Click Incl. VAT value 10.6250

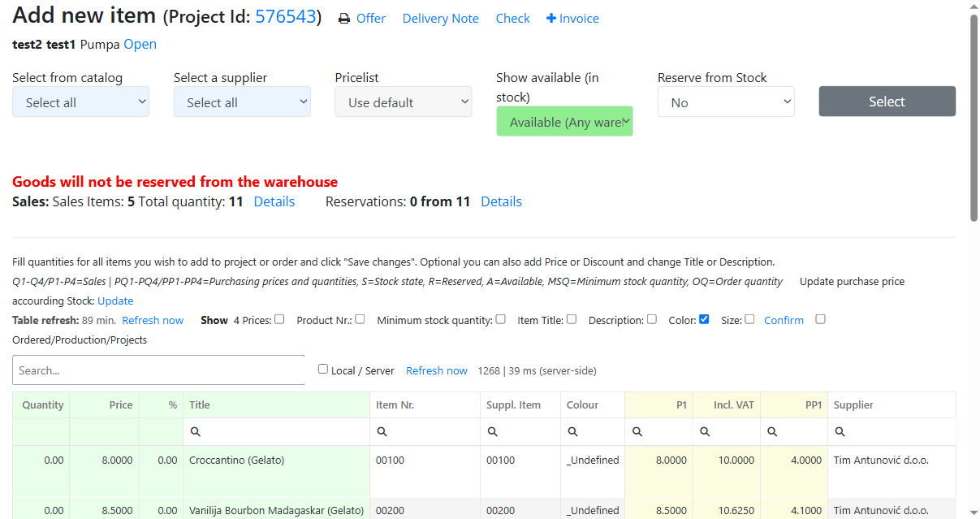point(736,511)
